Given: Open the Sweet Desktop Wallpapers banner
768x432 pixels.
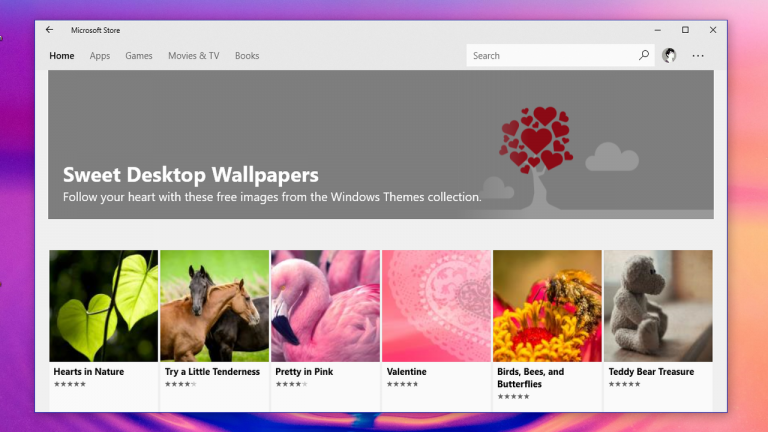Looking at the screenshot, I should click(381, 144).
